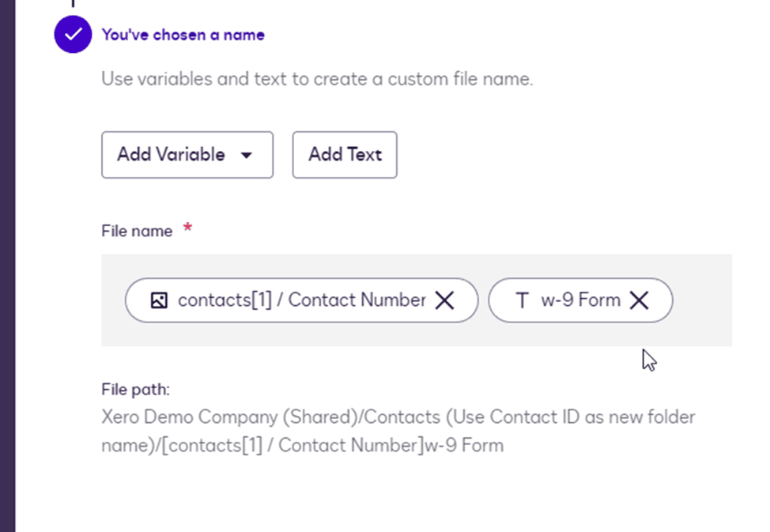Click the File name label
The image size is (770, 532).
(x=137, y=231)
